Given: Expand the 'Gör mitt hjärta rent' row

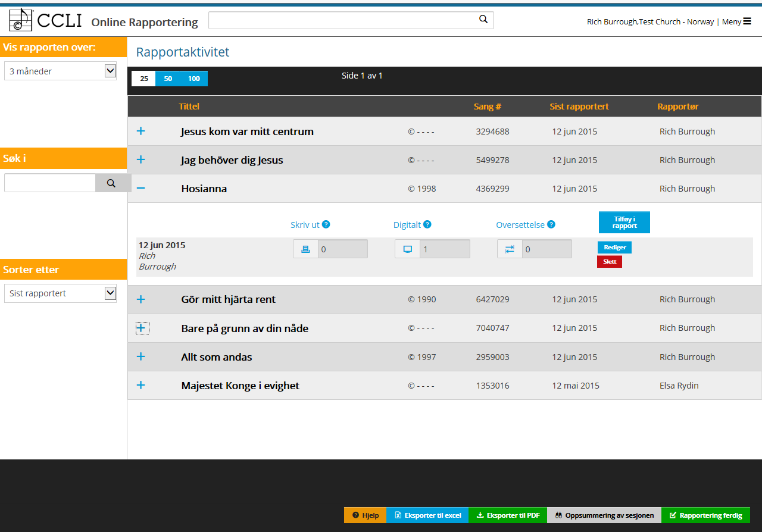Looking at the screenshot, I should coord(141,299).
